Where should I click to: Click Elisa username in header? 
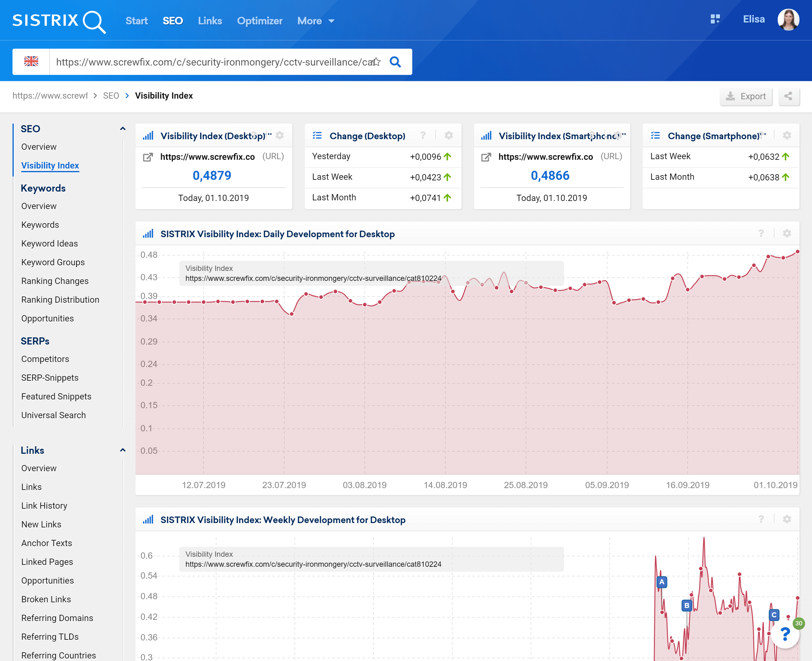[x=754, y=19]
